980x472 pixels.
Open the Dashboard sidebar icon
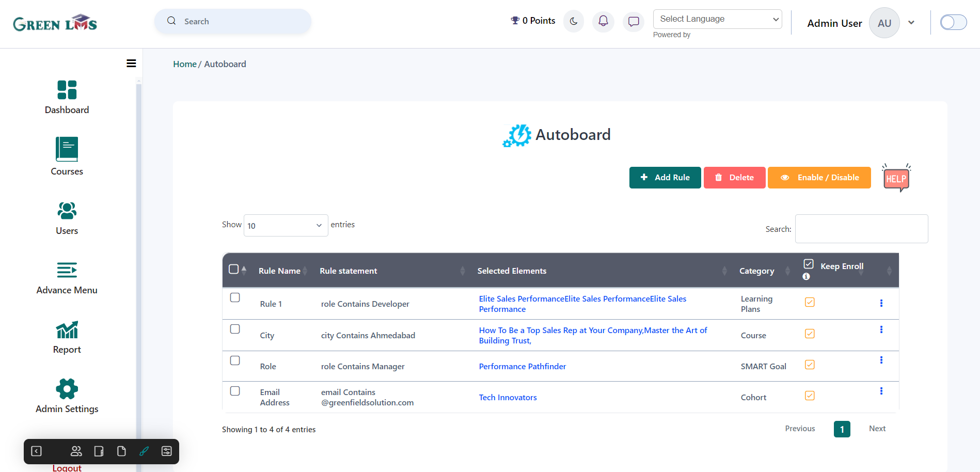click(x=67, y=90)
